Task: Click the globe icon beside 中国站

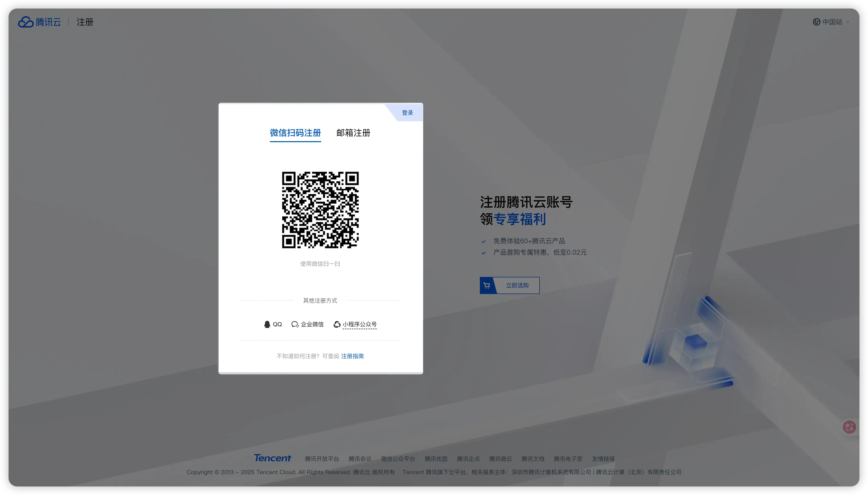Action: (x=816, y=22)
